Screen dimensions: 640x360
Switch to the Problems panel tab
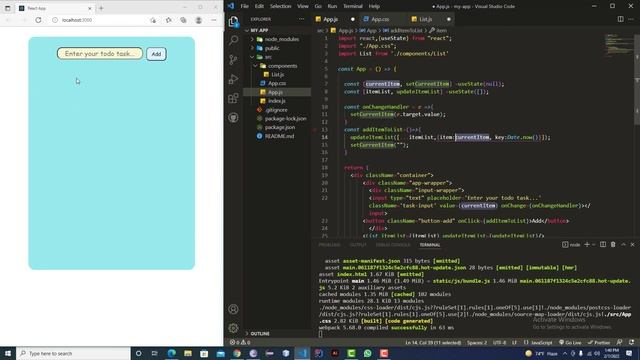tap(329, 245)
